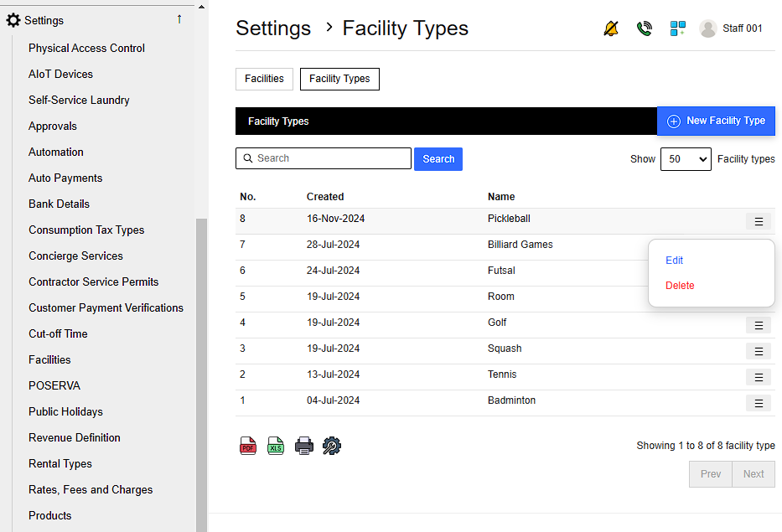Choose Edit from the context menu
Image resolution: width=782 pixels, height=532 pixels.
(675, 261)
